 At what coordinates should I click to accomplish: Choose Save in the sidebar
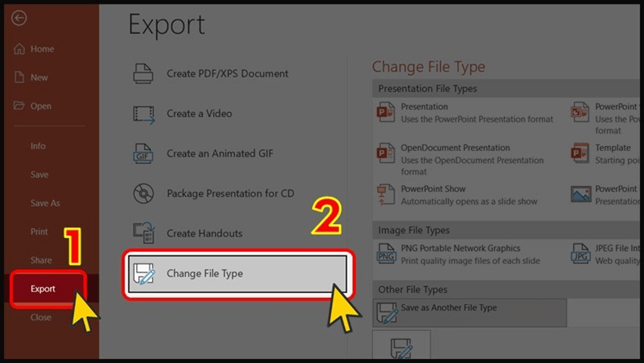pos(40,175)
